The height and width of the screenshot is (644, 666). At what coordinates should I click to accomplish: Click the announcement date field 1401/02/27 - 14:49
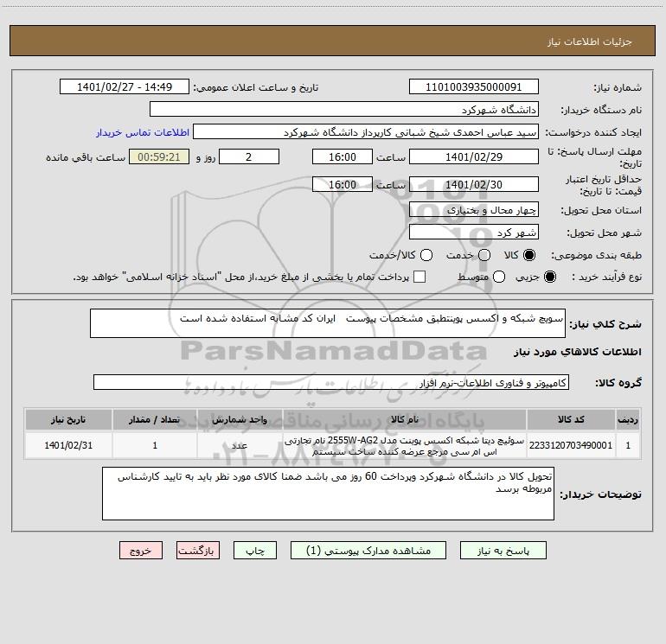pos(125,87)
